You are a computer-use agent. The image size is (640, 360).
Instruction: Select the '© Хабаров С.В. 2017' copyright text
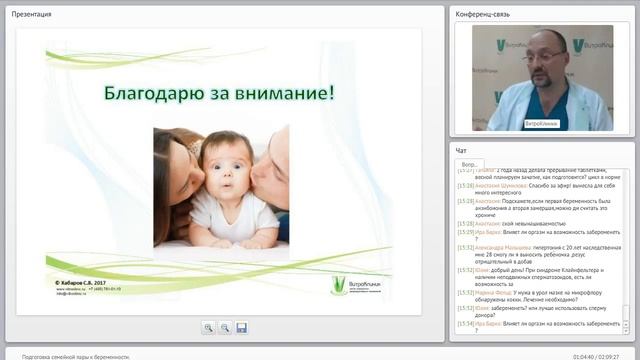[80, 282]
